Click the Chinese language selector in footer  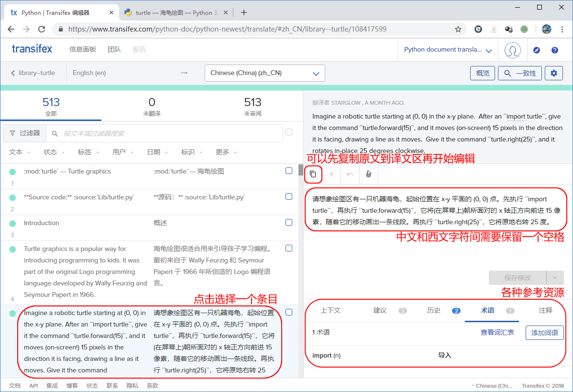[492, 386]
